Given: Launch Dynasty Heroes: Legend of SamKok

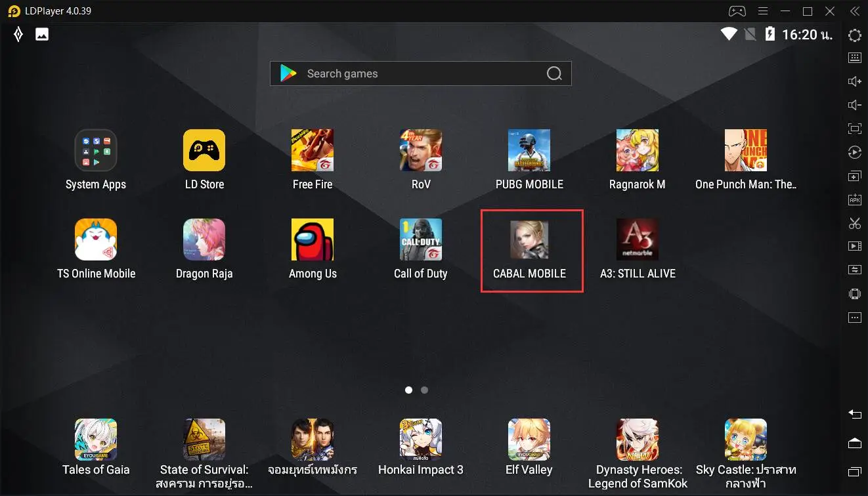Looking at the screenshot, I should coord(638,440).
